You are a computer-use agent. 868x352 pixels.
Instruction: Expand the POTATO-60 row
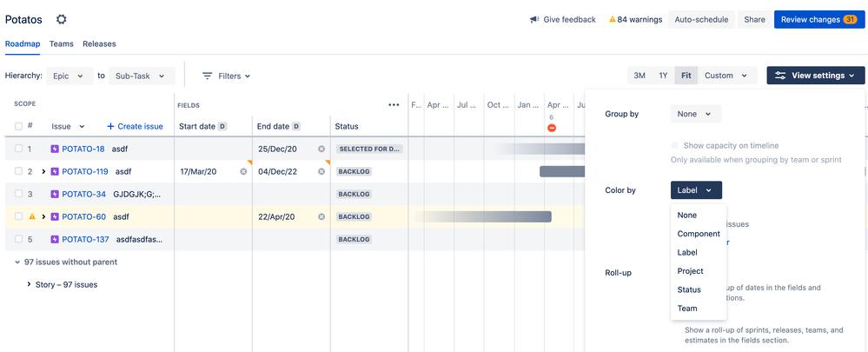coord(43,217)
